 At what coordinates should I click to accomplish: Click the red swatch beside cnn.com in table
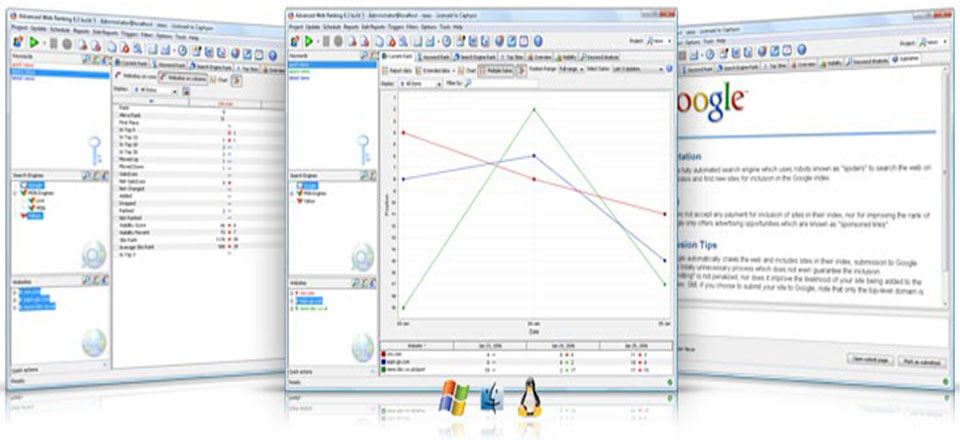[384, 354]
